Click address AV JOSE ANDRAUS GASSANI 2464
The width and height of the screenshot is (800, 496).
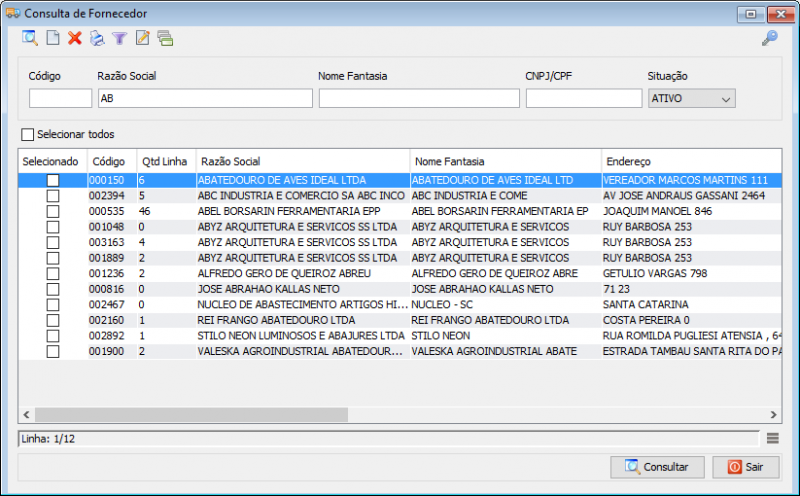[684, 196]
